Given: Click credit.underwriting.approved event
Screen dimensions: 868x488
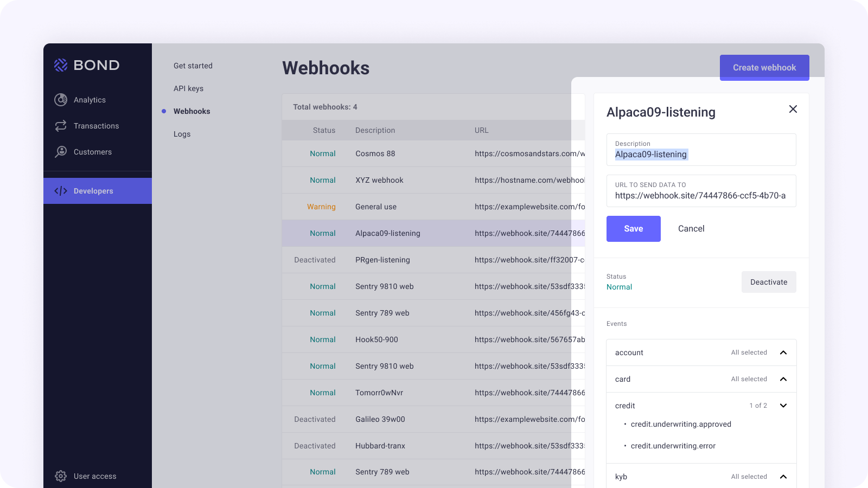Looking at the screenshot, I should click(x=681, y=424).
